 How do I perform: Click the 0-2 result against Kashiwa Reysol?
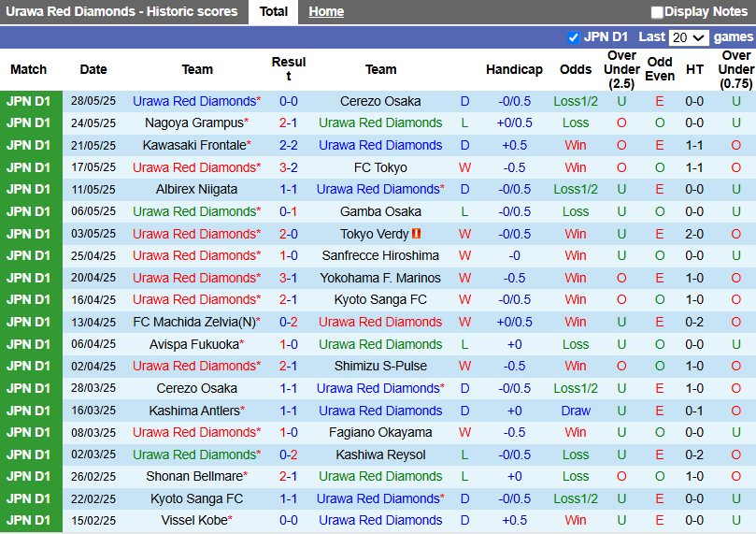(289, 455)
